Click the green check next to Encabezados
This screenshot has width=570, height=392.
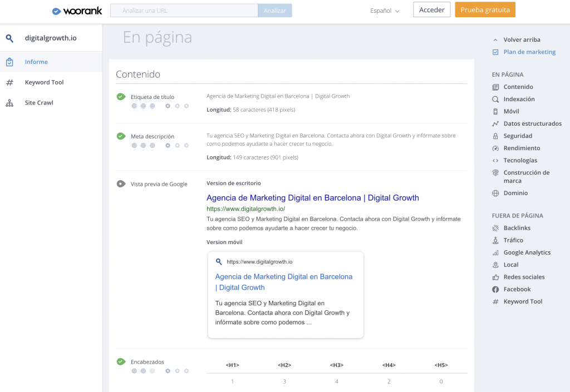pyautogui.click(x=121, y=361)
